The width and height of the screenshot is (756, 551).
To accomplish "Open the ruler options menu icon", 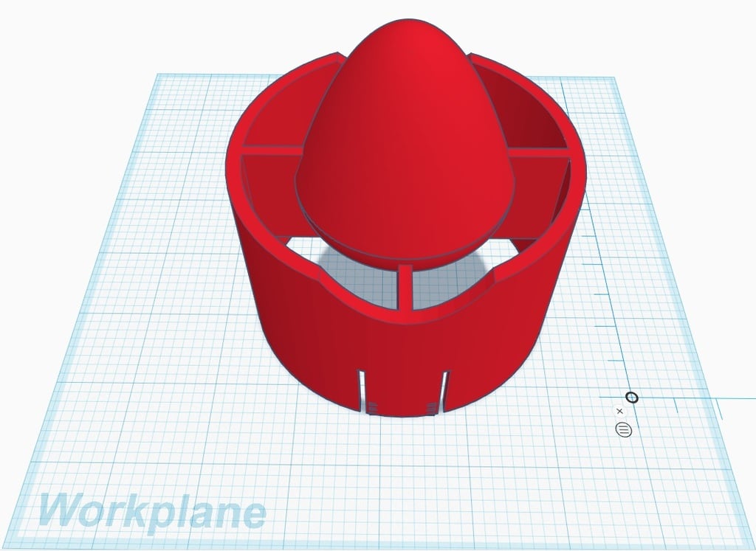I will (624, 429).
